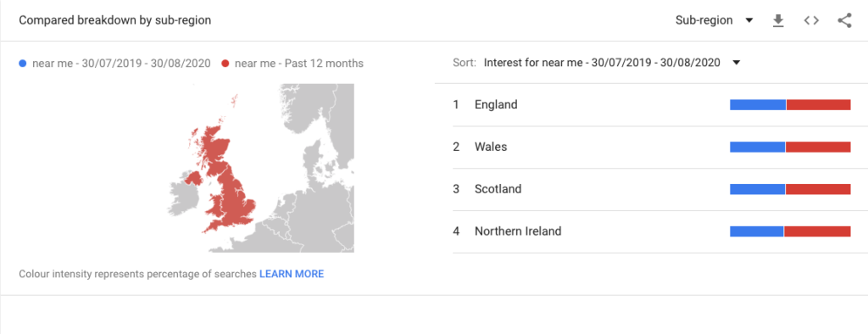This screenshot has width=868, height=334.
Task: Click Wales' red interest bar
Action: point(818,147)
